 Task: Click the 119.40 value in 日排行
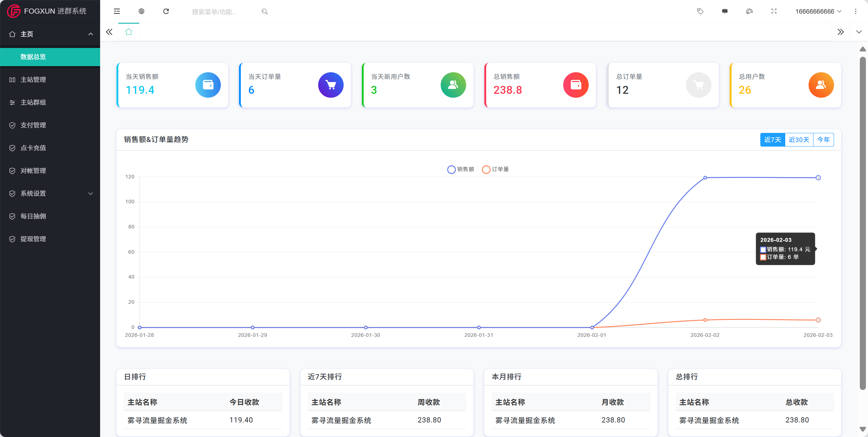pos(241,420)
